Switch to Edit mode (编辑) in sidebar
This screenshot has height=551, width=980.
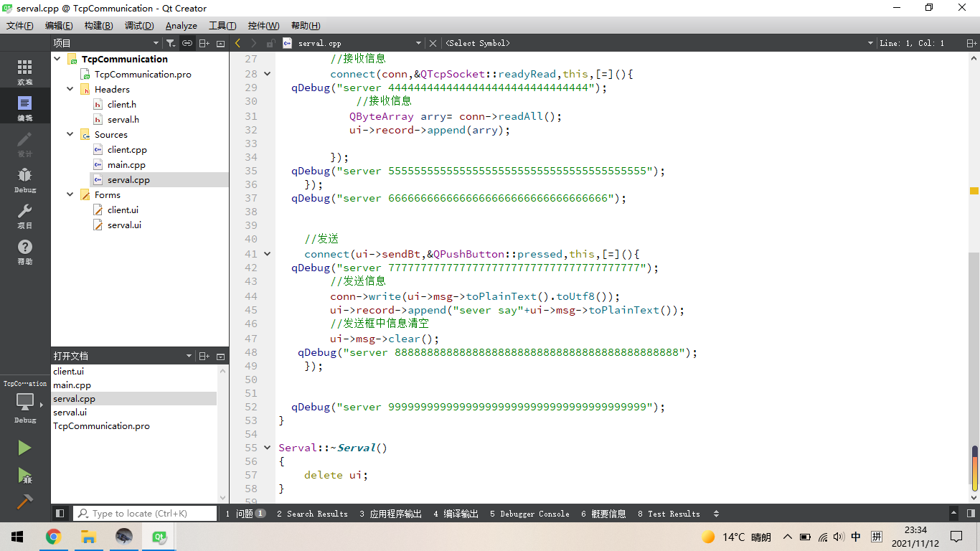24,108
